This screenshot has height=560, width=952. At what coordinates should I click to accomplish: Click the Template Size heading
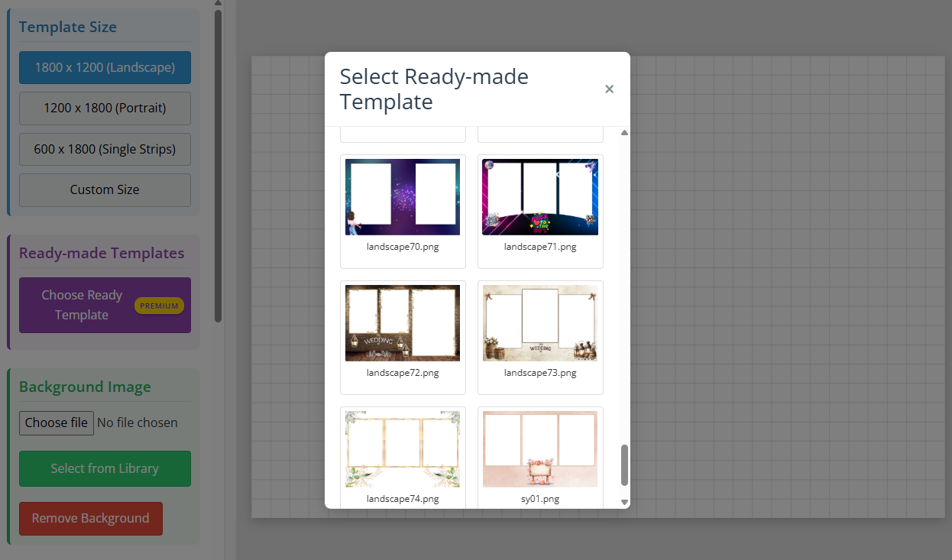point(68,27)
